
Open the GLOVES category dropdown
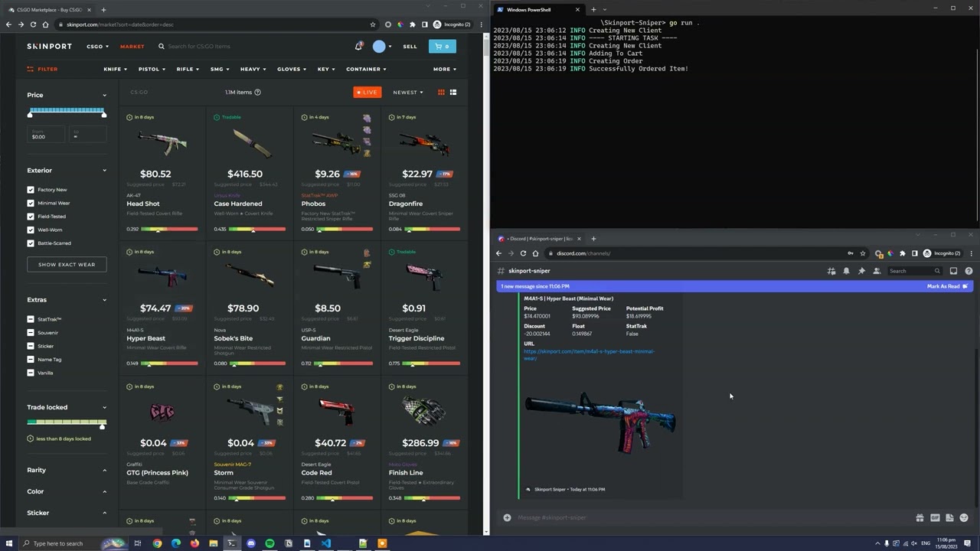click(x=292, y=69)
